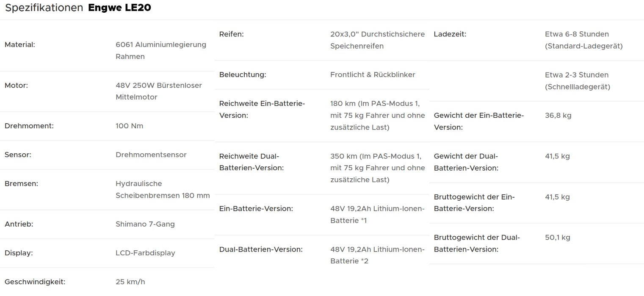644x296 pixels.
Task: Click the LCD-Farbdisplay value
Action: click(x=145, y=253)
